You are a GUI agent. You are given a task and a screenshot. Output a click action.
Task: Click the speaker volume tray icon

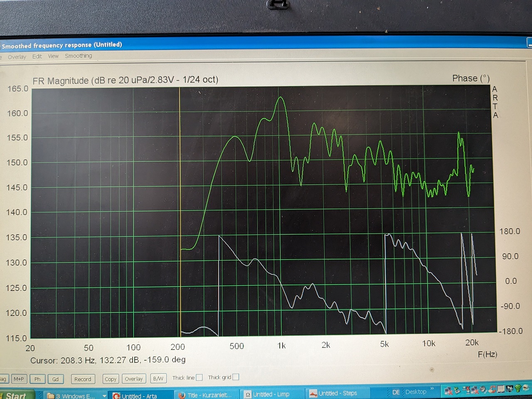pos(483,389)
